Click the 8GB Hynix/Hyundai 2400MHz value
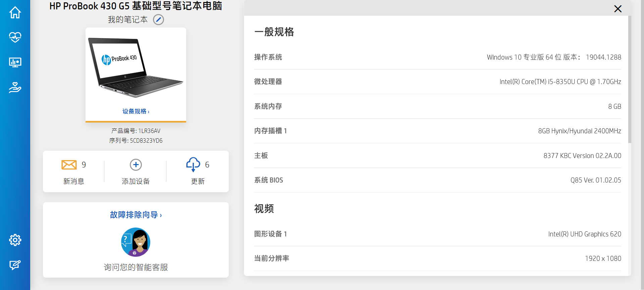Image resolution: width=644 pixels, height=290 pixels. (x=580, y=131)
